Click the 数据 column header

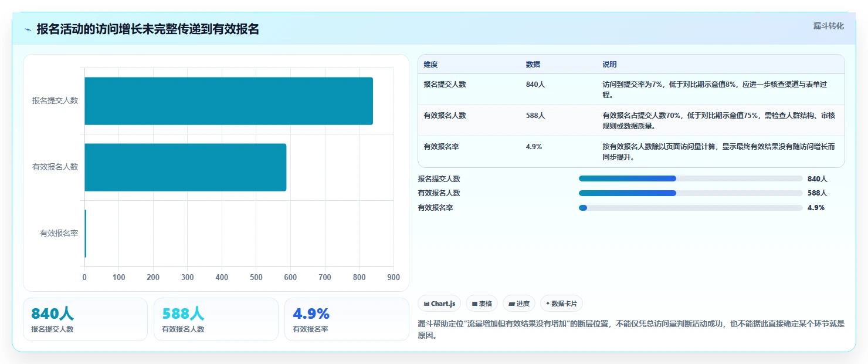coord(533,65)
